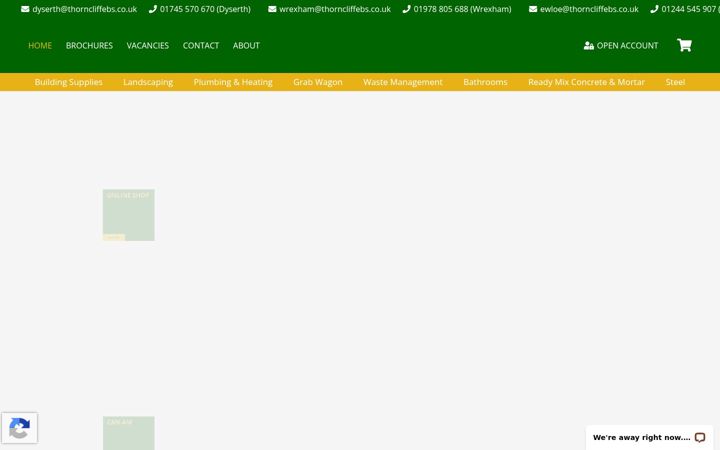This screenshot has width=720, height=450.
Task: Open the Online Shop tile
Action: coord(129,215)
